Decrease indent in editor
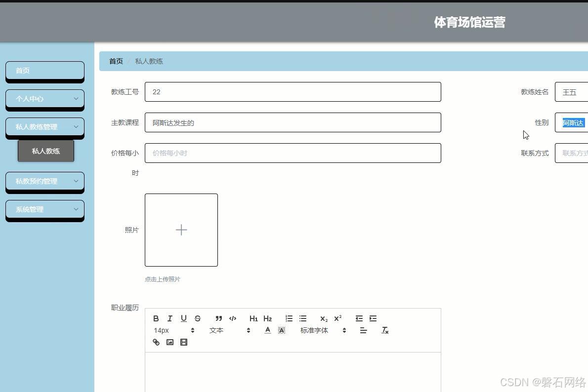This screenshot has width=588, height=392. click(x=359, y=318)
